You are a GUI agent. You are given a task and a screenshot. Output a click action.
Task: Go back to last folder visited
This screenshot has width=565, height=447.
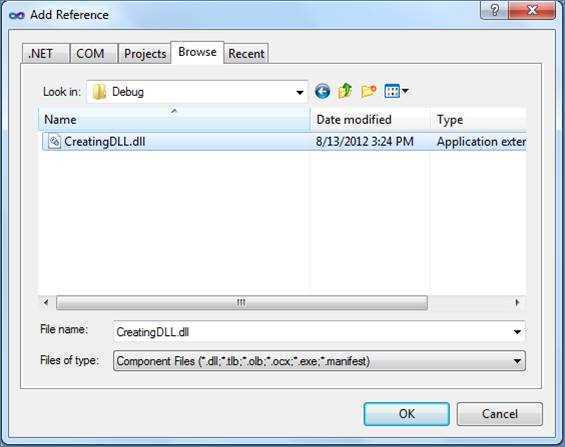click(322, 91)
